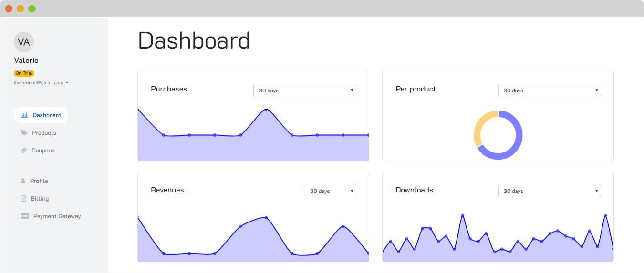This screenshot has width=644, height=273.
Task: Click the green window maximize button
Action: (x=32, y=9)
